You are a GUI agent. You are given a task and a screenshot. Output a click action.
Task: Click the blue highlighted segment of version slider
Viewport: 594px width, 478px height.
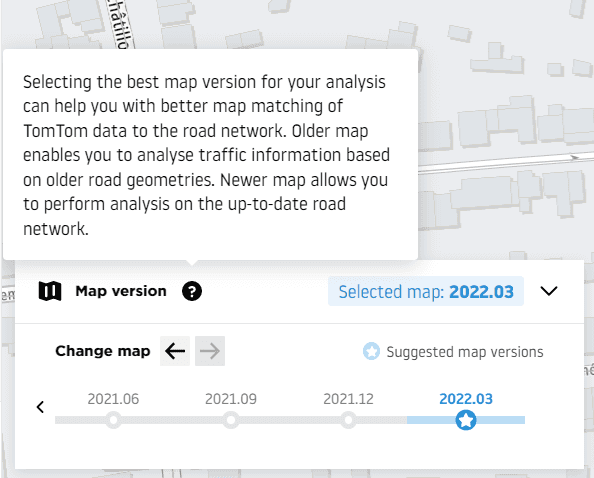500,420
